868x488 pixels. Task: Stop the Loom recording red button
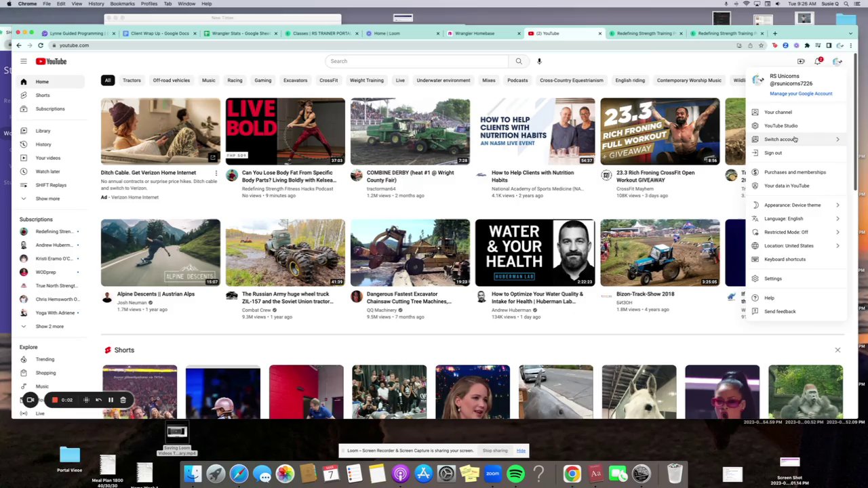[x=55, y=400]
